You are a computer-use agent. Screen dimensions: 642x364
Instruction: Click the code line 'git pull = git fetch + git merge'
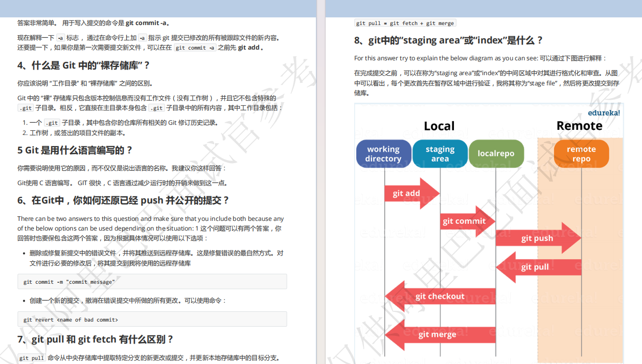point(405,23)
